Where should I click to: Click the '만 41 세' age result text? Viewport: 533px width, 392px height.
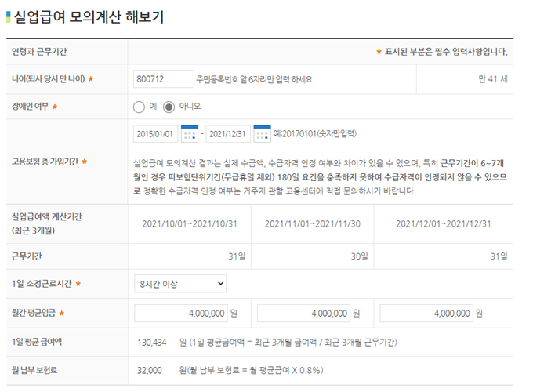493,79
